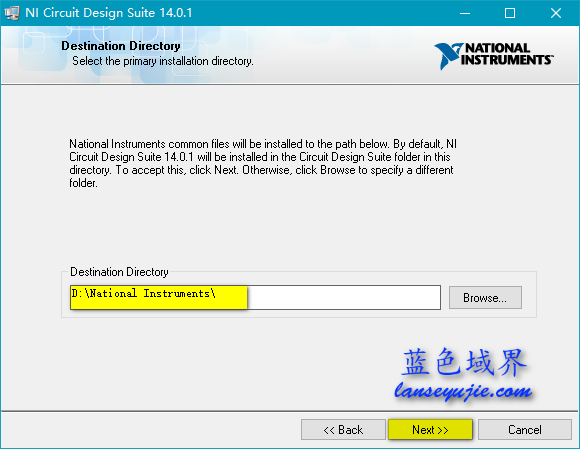Minimize the NI Circuit Design Suite window
The width and height of the screenshot is (580, 449).
(x=465, y=13)
